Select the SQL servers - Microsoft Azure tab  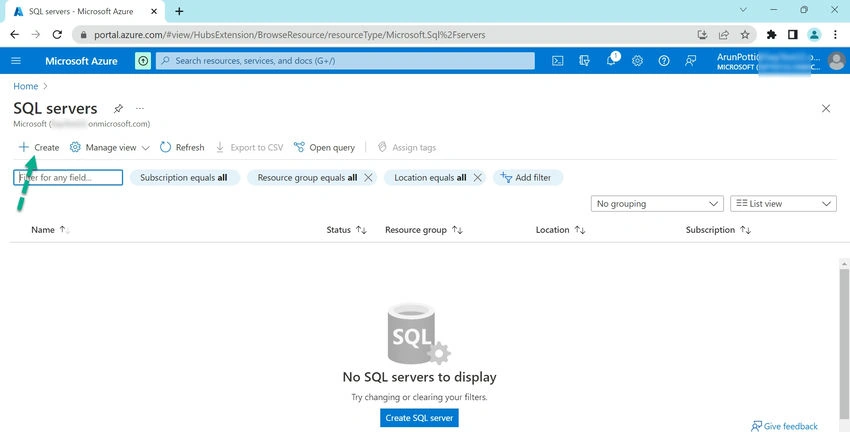pyautogui.click(x=82, y=11)
